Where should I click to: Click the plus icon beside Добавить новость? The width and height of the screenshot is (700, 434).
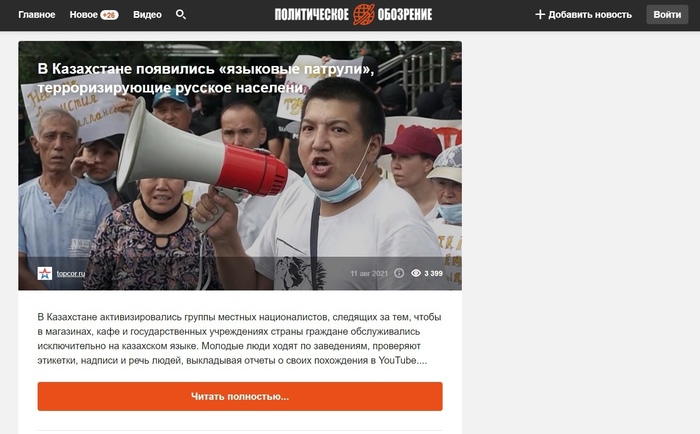(540, 15)
